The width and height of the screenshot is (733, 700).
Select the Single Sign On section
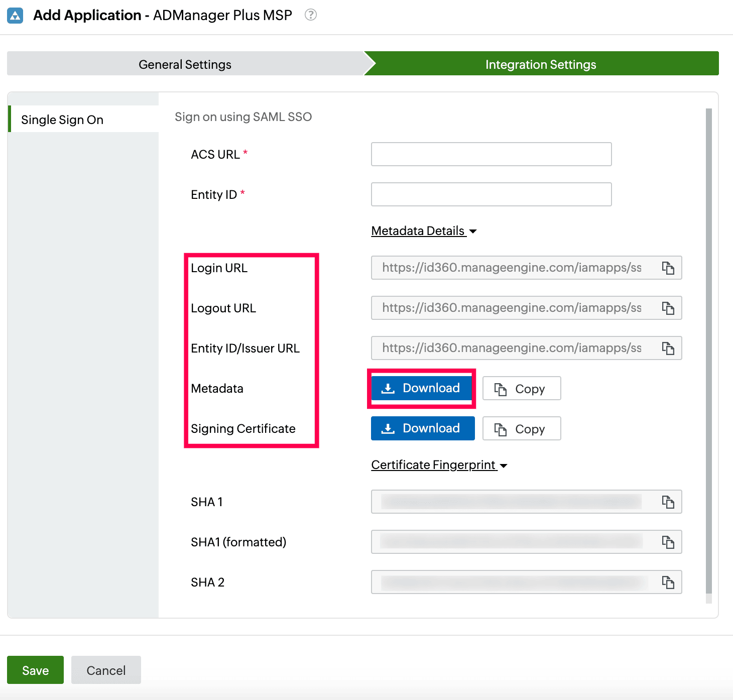(x=62, y=119)
